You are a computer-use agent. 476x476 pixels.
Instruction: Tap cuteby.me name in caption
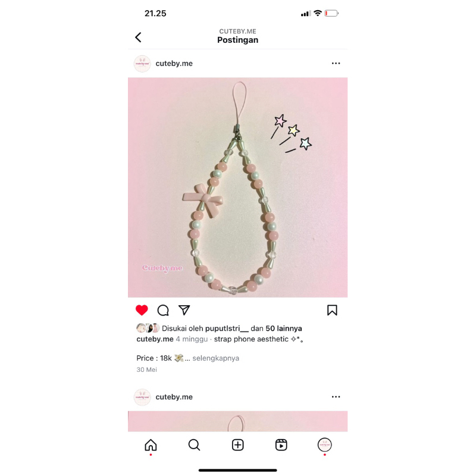(155, 339)
